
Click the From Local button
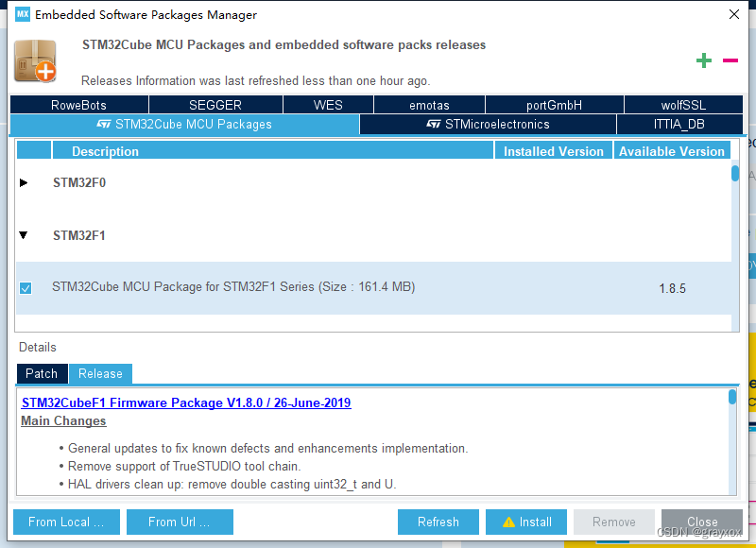point(66,522)
